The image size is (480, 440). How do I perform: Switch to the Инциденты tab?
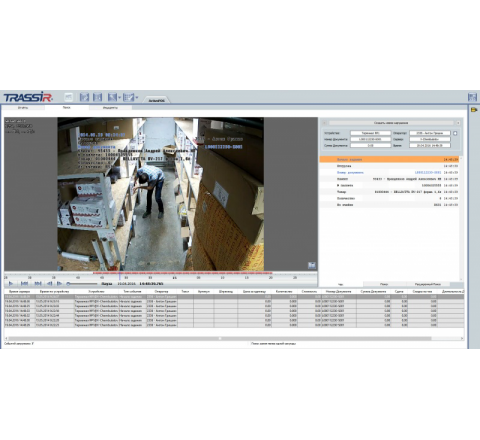pyautogui.click(x=110, y=108)
